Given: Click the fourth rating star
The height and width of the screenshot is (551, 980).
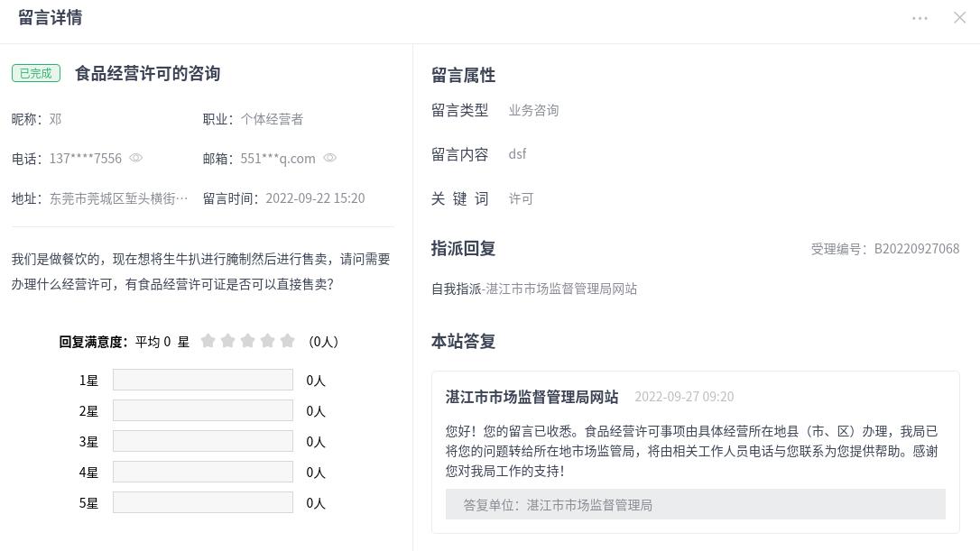Looking at the screenshot, I should (x=268, y=341).
